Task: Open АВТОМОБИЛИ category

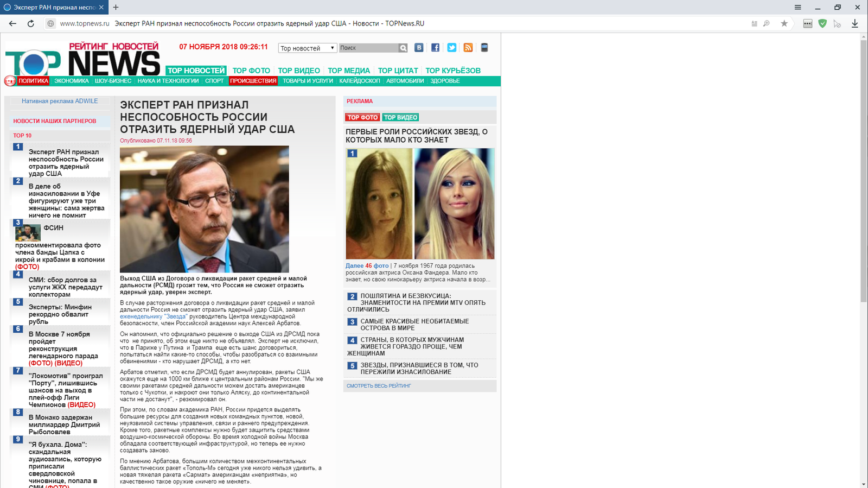Action: point(405,81)
